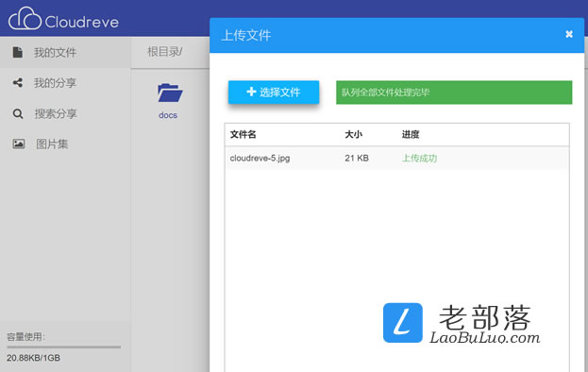Click the docs folder name label

(168, 115)
